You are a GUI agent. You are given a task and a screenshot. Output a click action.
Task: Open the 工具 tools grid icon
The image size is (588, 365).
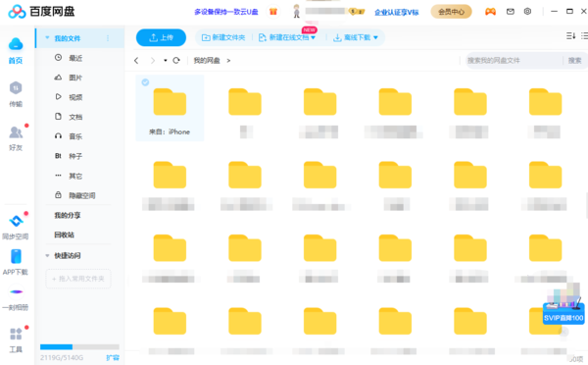pyautogui.click(x=16, y=334)
